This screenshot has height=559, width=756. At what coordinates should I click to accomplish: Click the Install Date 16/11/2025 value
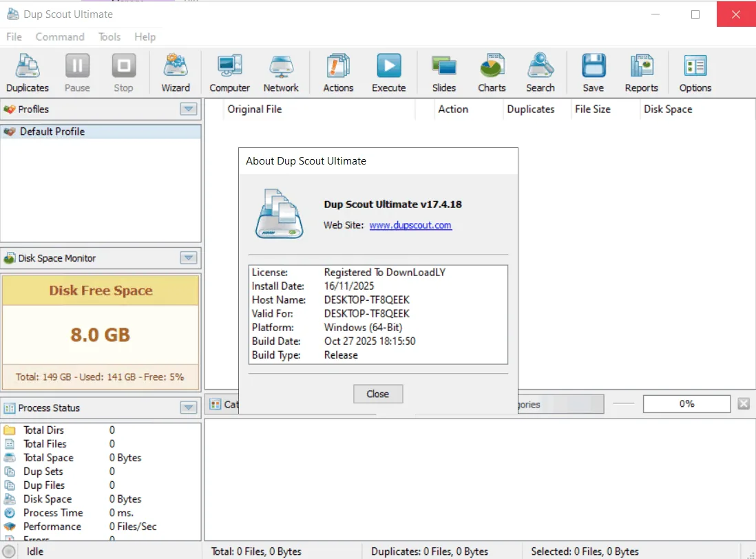348,286
